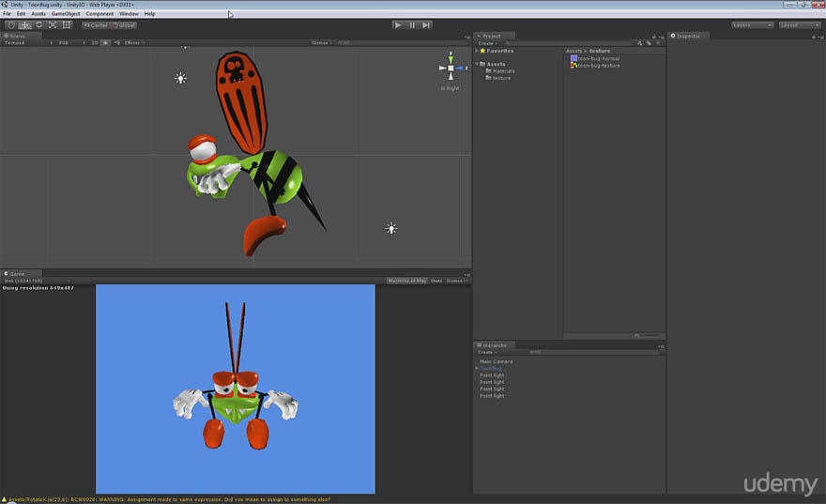Select the Scale tool in toolbar
Screen dimensions: 826x504
point(53,24)
